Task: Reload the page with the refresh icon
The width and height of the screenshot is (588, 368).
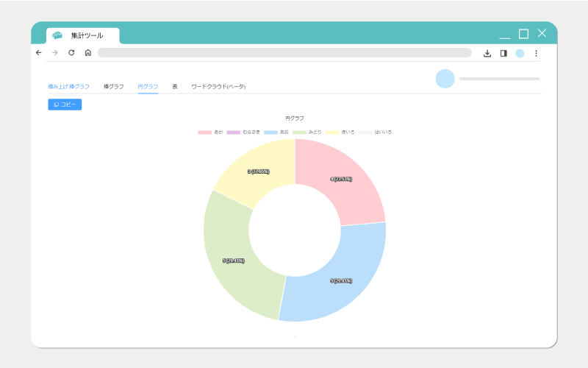Action: click(71, 52)
